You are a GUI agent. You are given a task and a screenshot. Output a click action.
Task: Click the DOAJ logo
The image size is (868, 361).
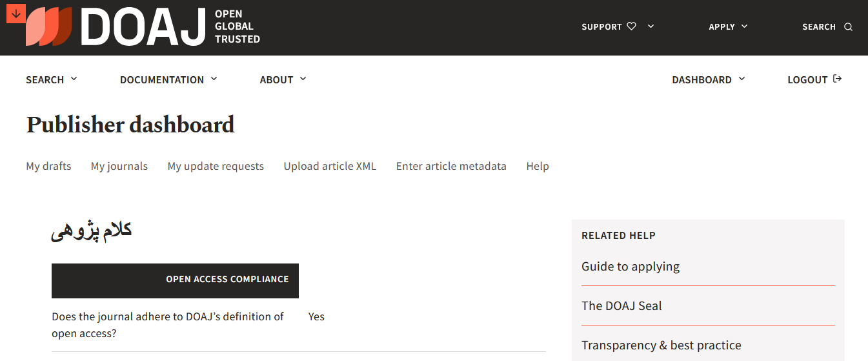pos(143,27)
